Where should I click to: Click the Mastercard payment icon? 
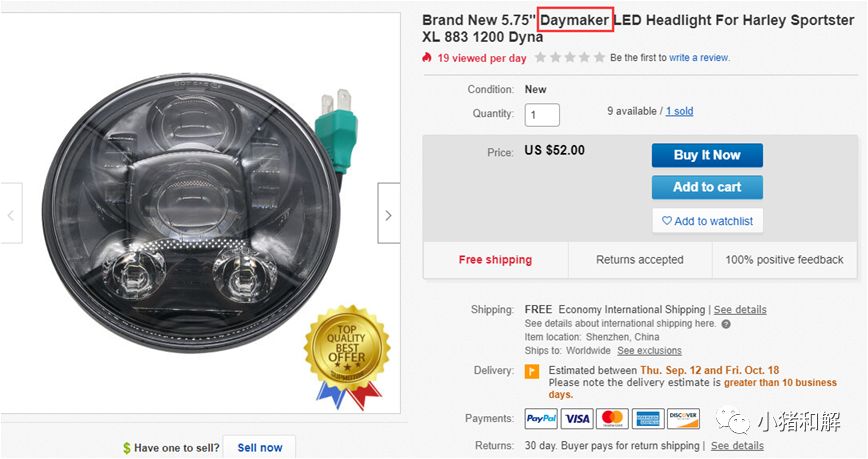pos(612,418)
